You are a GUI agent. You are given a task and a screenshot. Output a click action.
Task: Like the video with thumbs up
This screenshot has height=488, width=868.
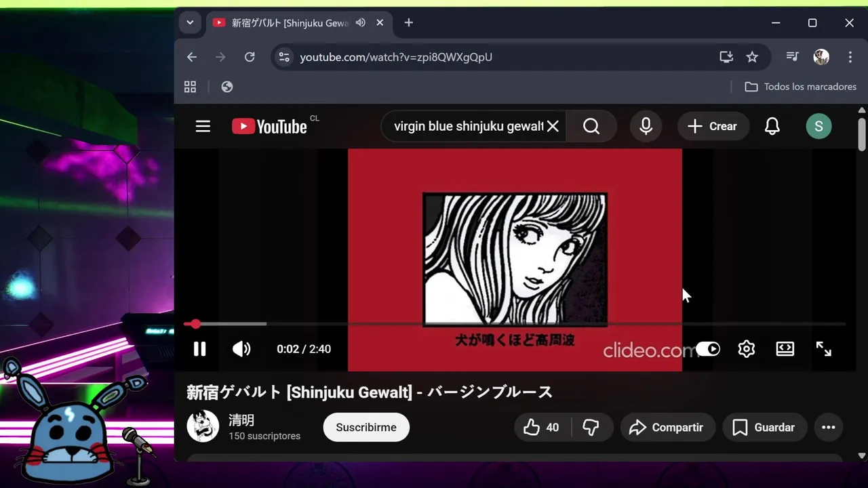542,428
